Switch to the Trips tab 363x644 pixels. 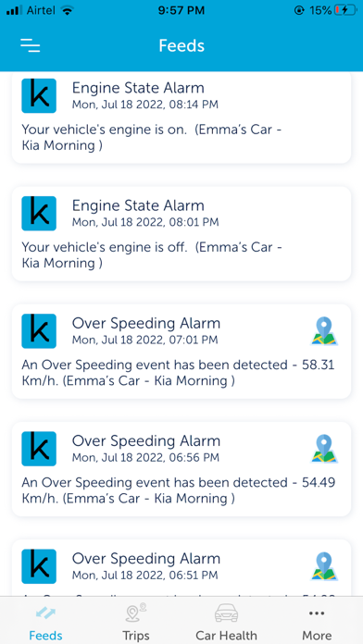136,621
